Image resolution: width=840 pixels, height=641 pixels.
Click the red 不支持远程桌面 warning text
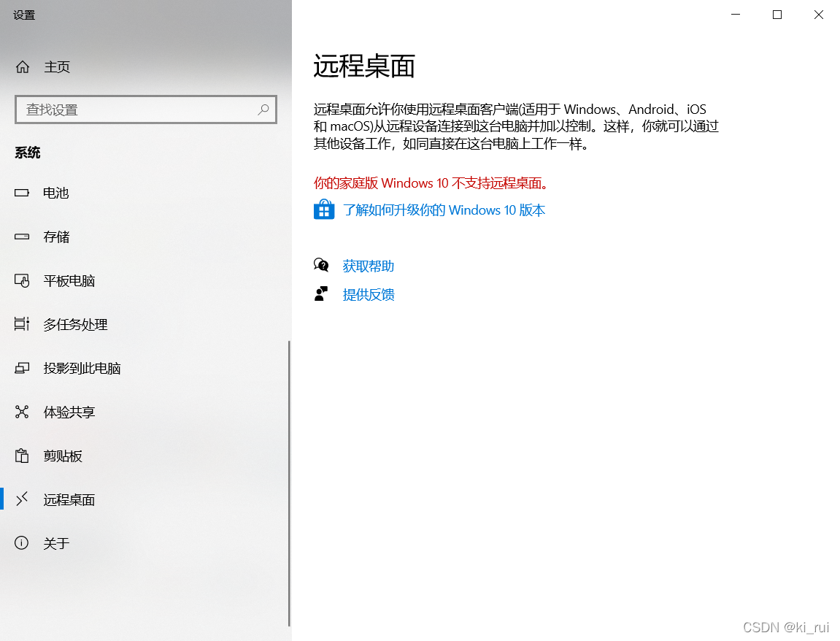coord(432,183)
